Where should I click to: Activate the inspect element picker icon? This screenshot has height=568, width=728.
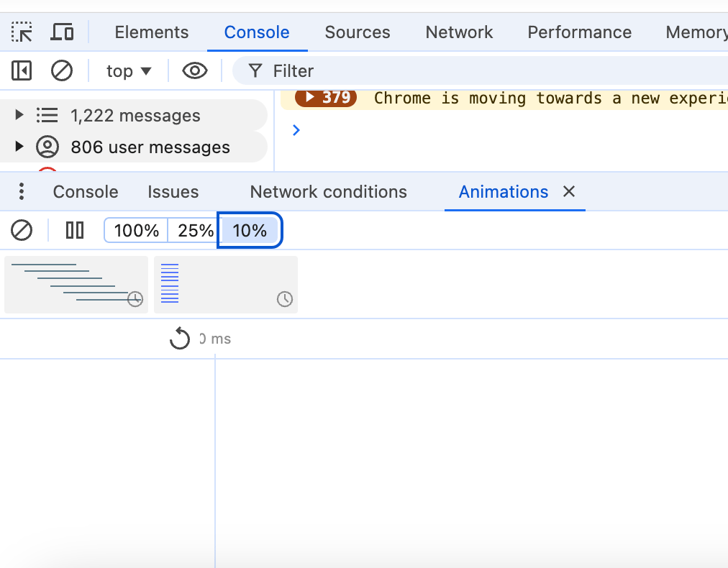coord(22,32)
